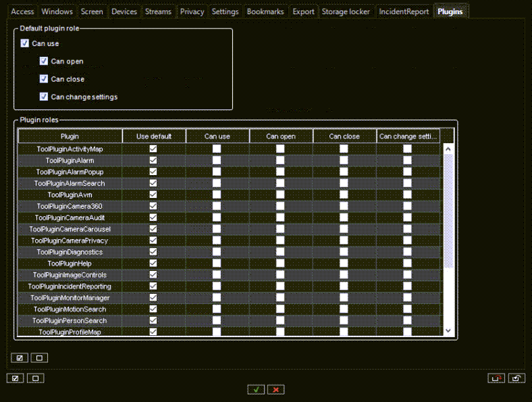Image resolution: width=532 pixels, height=402 pixels.
Task: Click the bottom-left check-all icon button
Action: (x=16, y=378)
